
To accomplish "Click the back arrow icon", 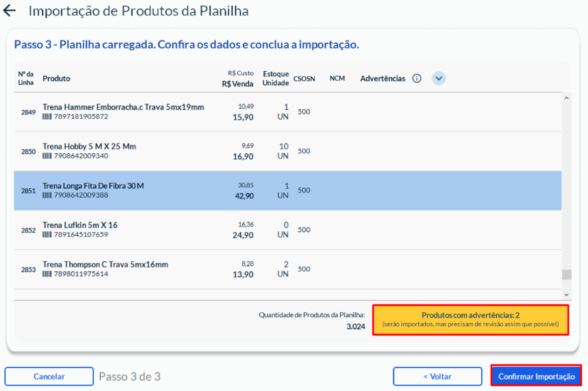I will pyautogui.click(x=10, y=11).
